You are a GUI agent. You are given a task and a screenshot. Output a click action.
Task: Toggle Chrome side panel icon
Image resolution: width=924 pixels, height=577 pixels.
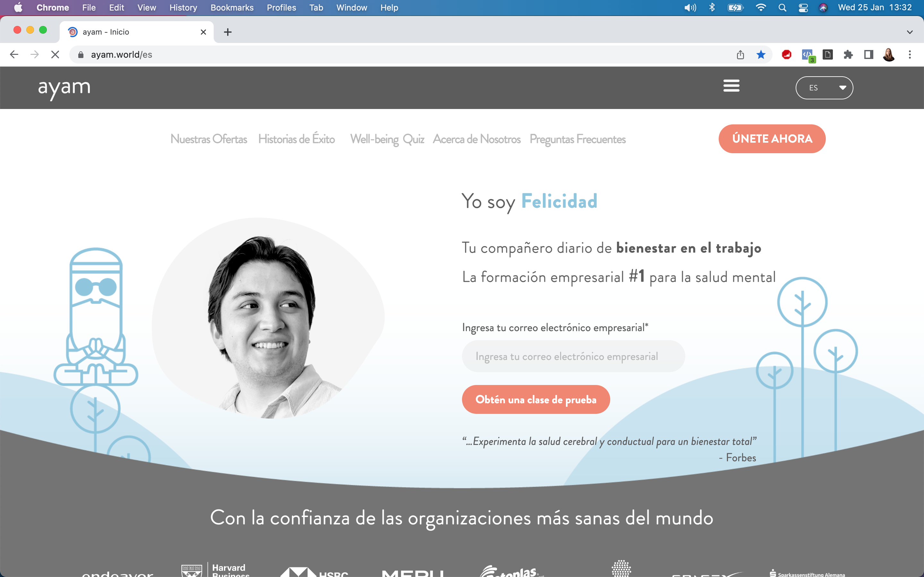pos(868,54)
